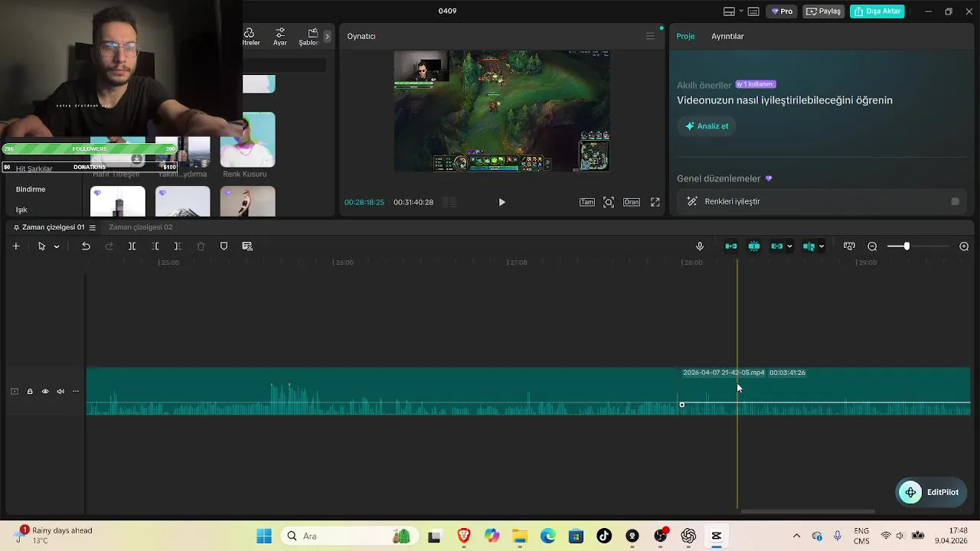The height and width of the screenshot is (551, 980).
Task: Open the window layout icon in the title bar
Action: (729, 11)
